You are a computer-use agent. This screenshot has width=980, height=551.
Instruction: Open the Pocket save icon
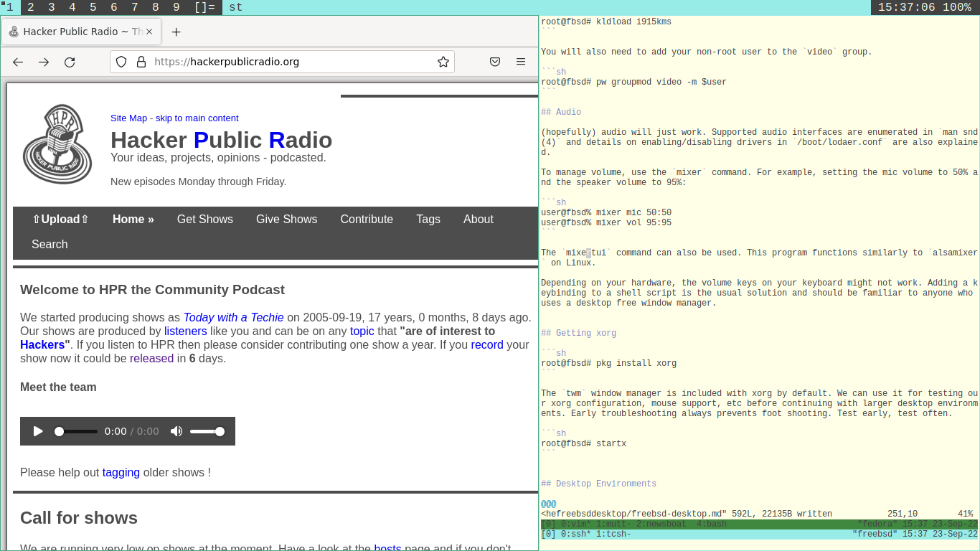point(495,62)
